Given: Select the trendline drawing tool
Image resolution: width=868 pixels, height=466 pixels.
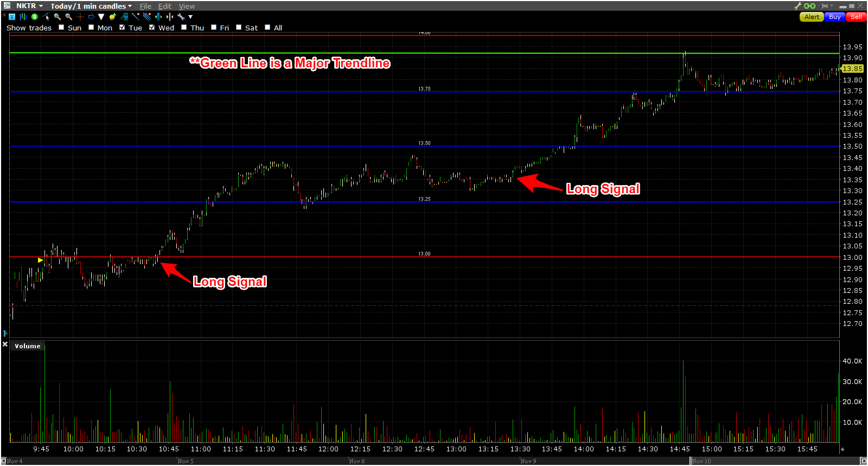Looking at the screenshot, I should pos(136,17).
